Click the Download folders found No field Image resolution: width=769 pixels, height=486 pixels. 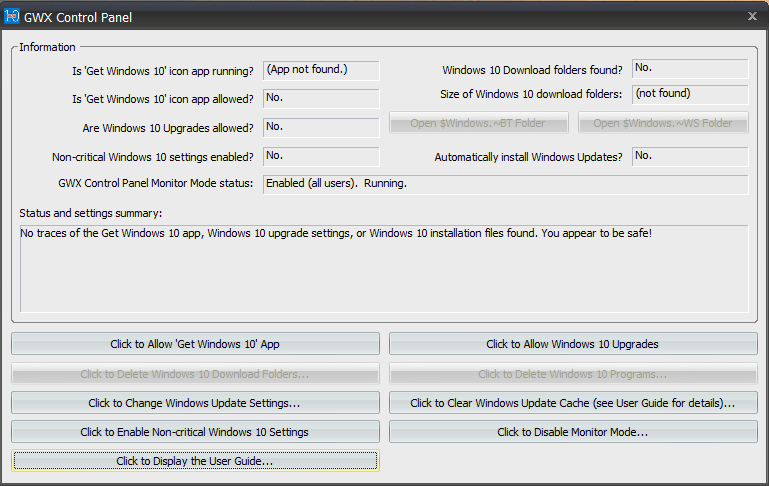coord(690,68)
